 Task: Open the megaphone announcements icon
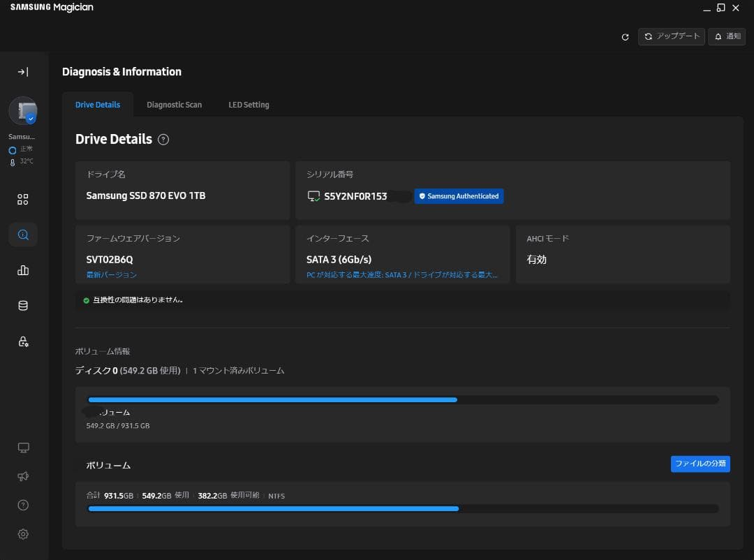pyautogui.click(x=23, y=476)
